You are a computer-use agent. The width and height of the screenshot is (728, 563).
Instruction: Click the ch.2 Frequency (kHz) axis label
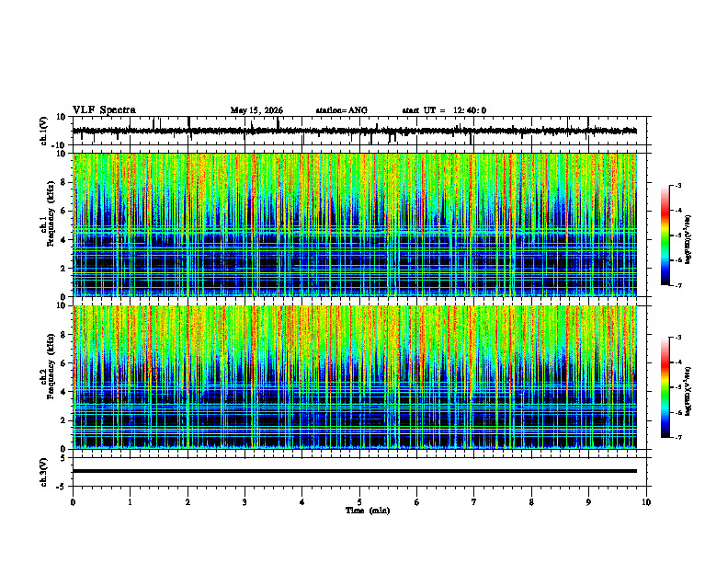48,377
